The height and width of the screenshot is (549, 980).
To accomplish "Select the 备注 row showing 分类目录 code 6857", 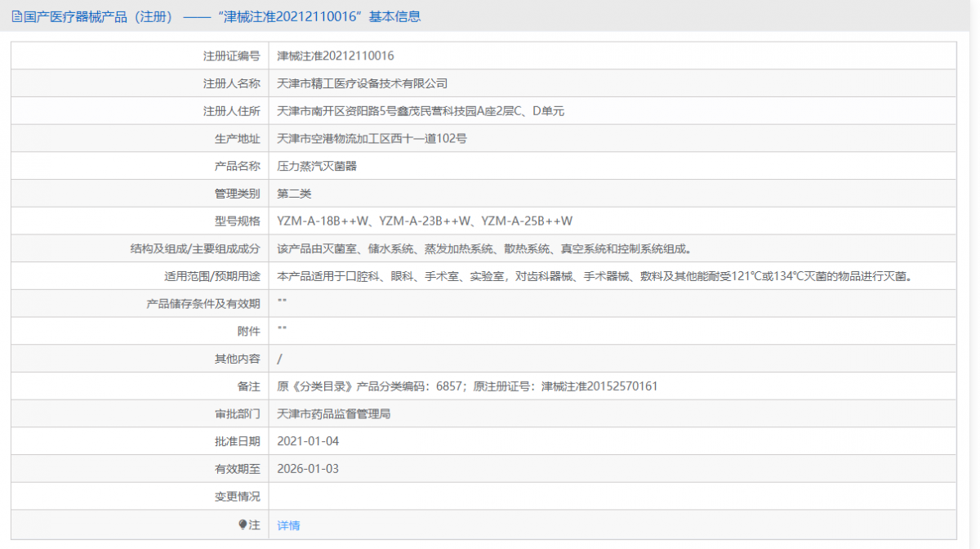I will click(x=465, y=386).
